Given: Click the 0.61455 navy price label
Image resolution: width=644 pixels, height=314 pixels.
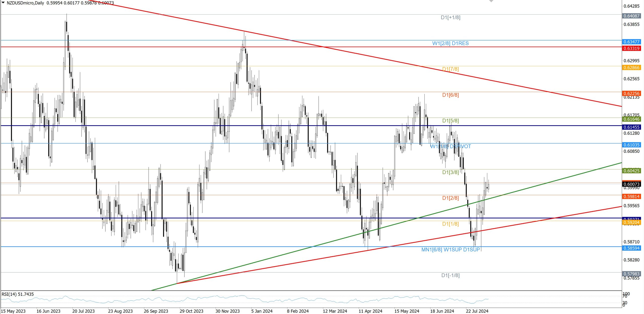Looking at the screenshot, I should [631, 127].
